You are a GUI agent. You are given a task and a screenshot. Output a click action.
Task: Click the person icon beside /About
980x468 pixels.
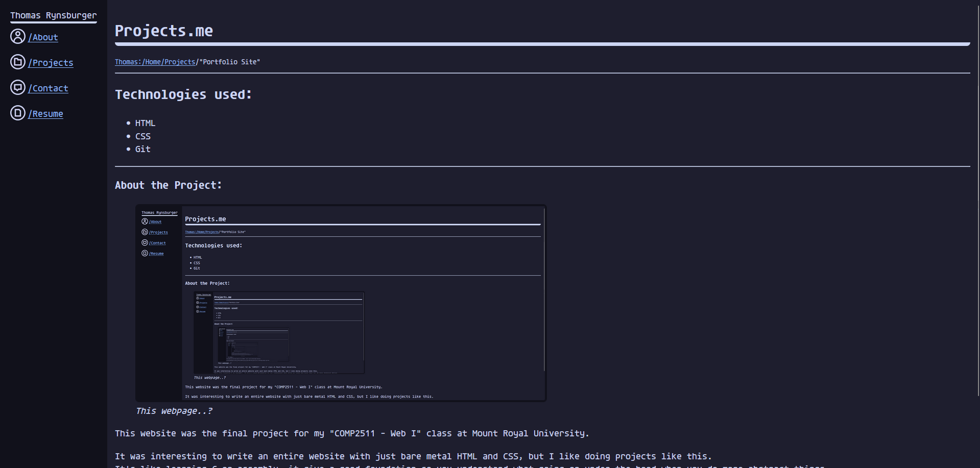coord(18,37)
